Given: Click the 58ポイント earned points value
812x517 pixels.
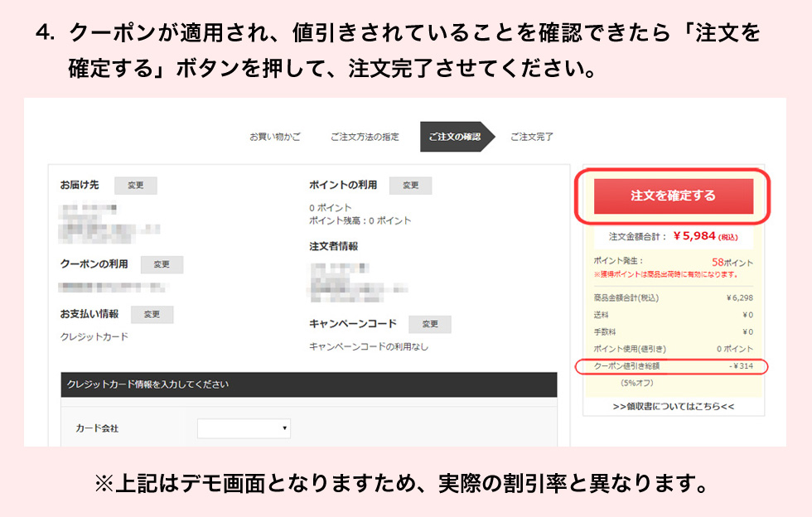Looking at the screenshot, I should click(x=732, y=262).
